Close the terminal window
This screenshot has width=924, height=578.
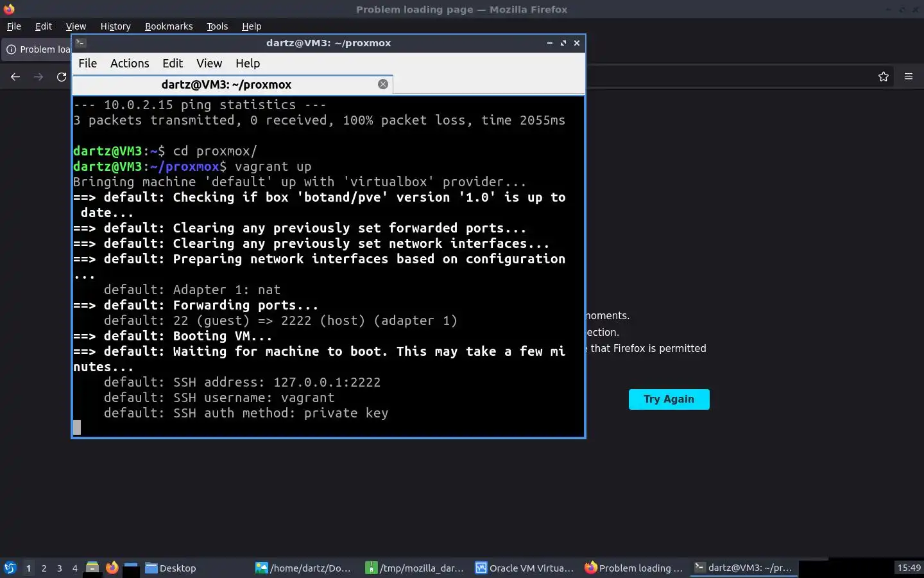click(577, 43)
